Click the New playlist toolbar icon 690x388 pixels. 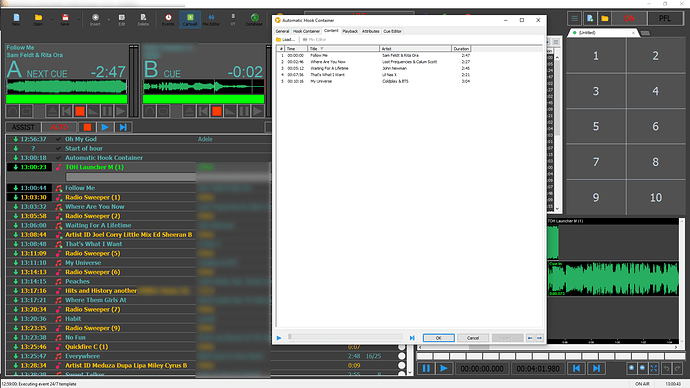pos(16,19)
